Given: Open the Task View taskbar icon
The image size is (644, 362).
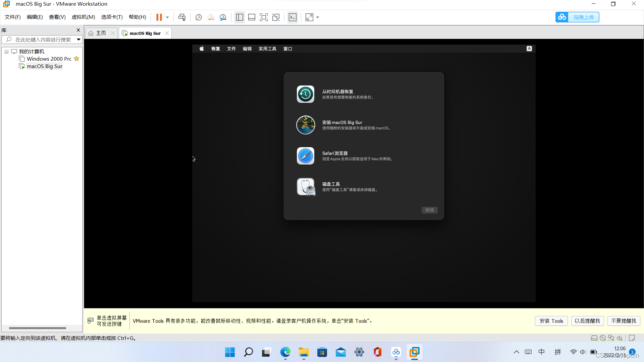Looking at the screenshot, I should coord(266,352).
